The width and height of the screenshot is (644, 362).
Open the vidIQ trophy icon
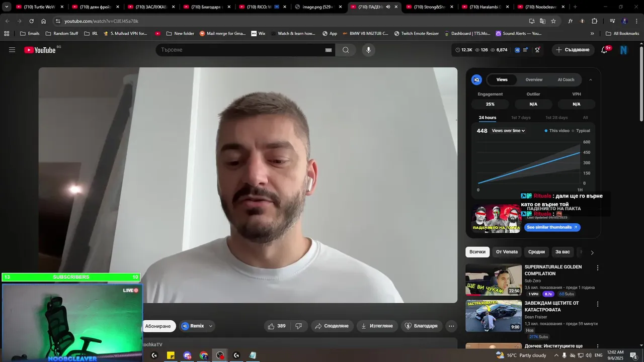(537, 50)
